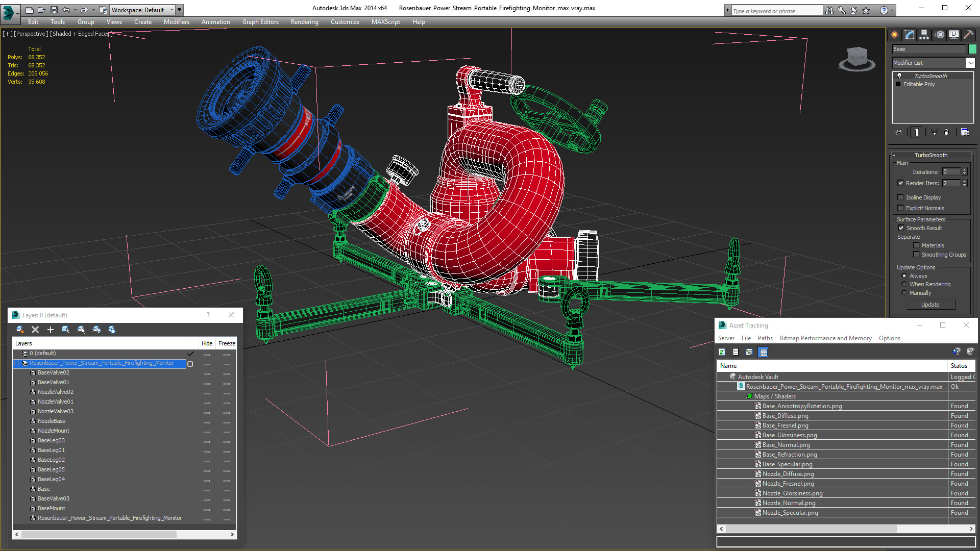Toggle TurboSmooth lightbulb in modifier stack
The image size is (980, 551).
pyautogui.click(x=899, y=76)
